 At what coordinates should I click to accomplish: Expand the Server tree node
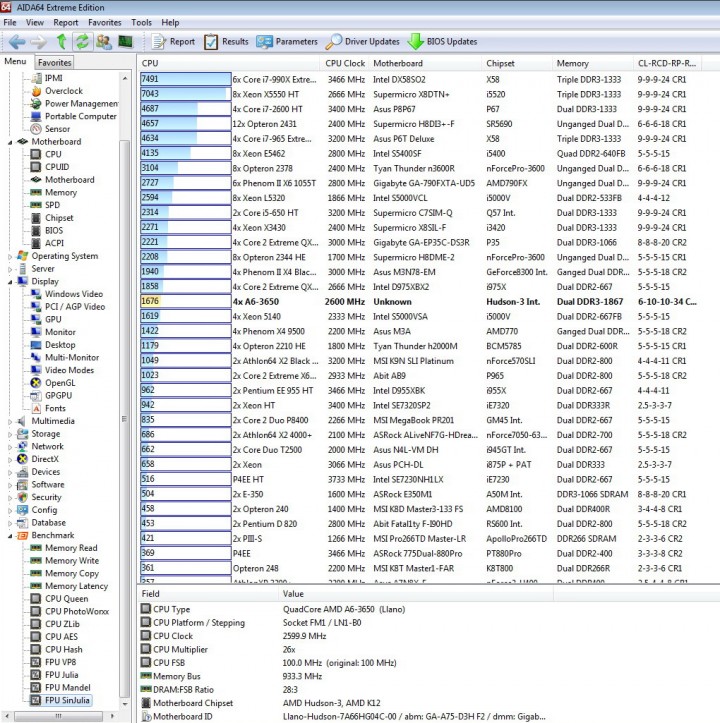10,269
